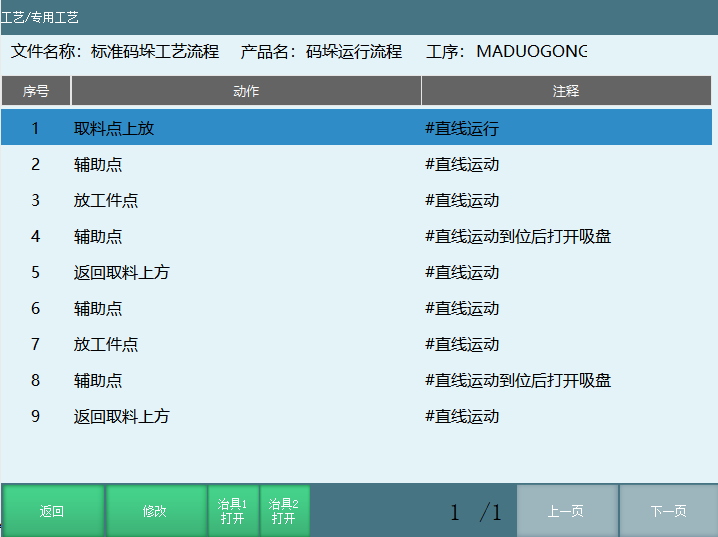Click the file name 标准码垛工艺流程
This screenshot has width=718, height=537.
click(154, 51)
